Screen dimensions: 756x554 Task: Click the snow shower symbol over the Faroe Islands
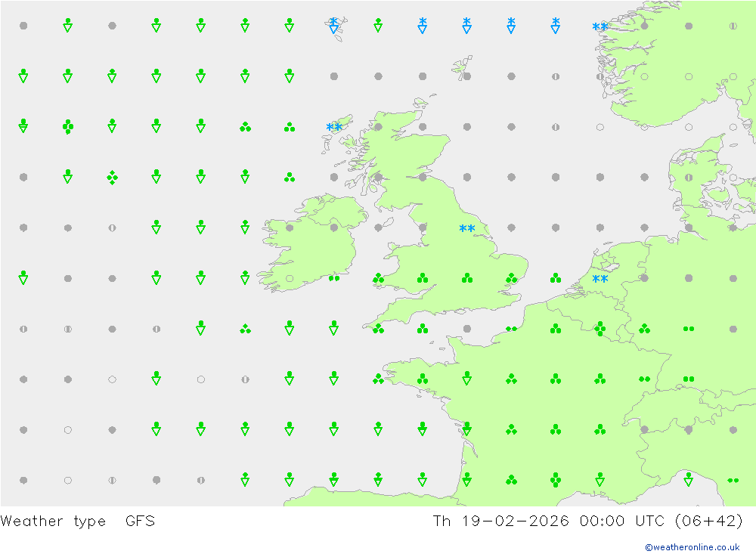pyautogui.click(x=333, y=25)
